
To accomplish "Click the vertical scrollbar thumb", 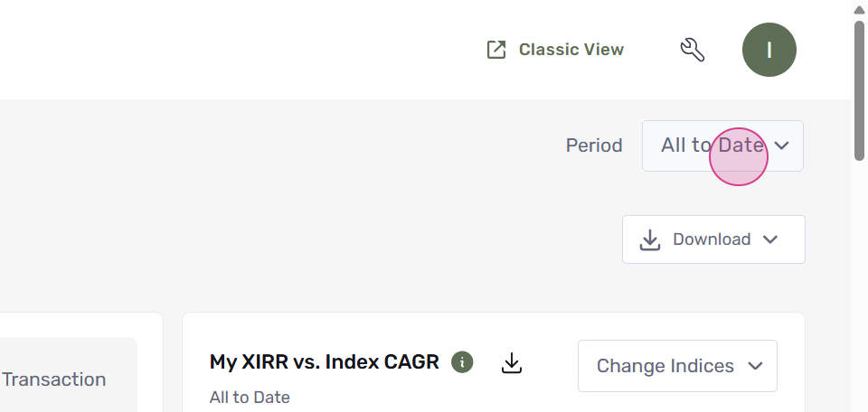I will pos(859,90).
